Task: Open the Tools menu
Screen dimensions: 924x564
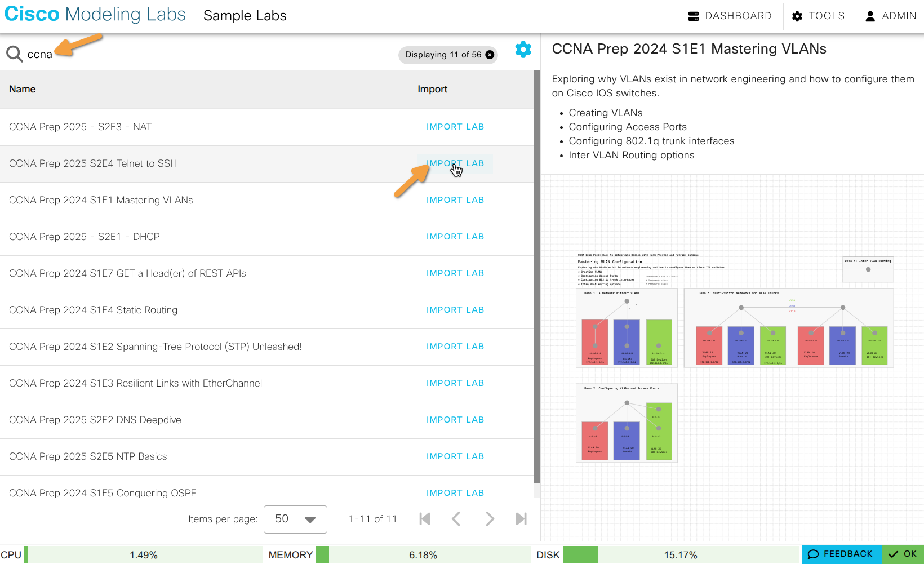Action: pyautogui.click(x=819, y=15)
